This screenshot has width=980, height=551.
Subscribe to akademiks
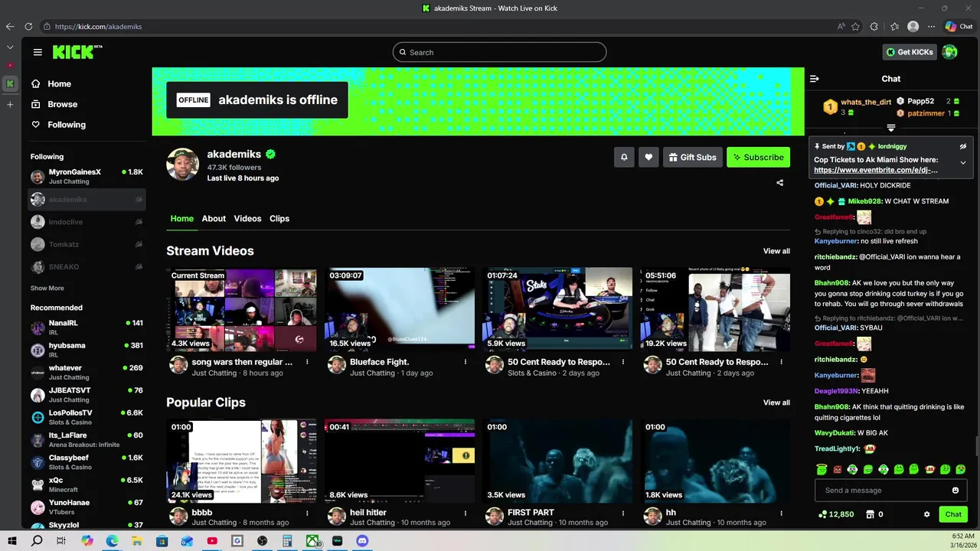[758, 157]
